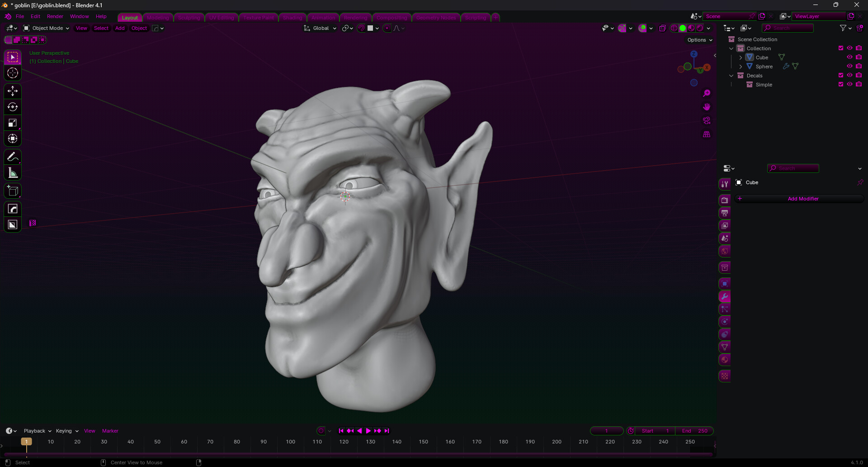Click the current frame number field

(x=607, y=431)
